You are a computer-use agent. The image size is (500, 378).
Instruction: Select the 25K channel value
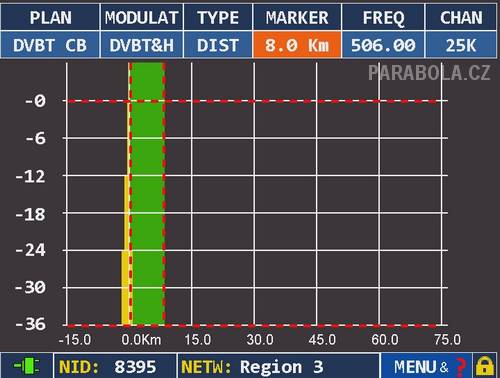461,45
